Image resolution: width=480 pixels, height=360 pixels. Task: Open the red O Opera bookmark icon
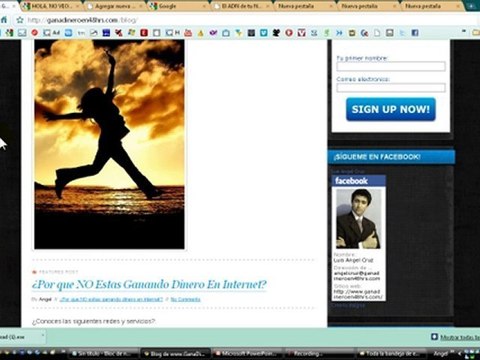[x=289, y=33]
